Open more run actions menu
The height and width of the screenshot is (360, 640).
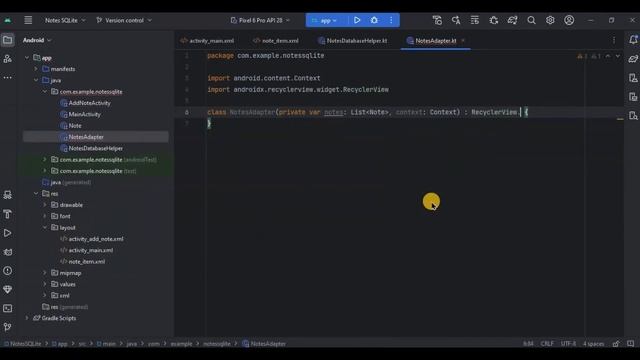pos(391,20)
